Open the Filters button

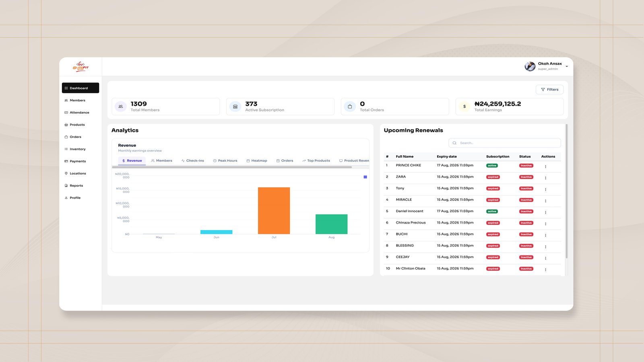click(549, 90)
